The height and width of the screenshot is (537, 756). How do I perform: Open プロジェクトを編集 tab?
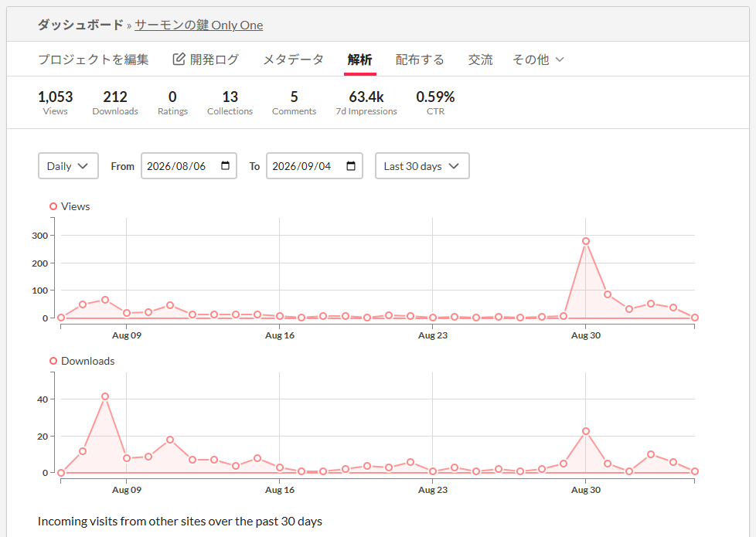93,59
